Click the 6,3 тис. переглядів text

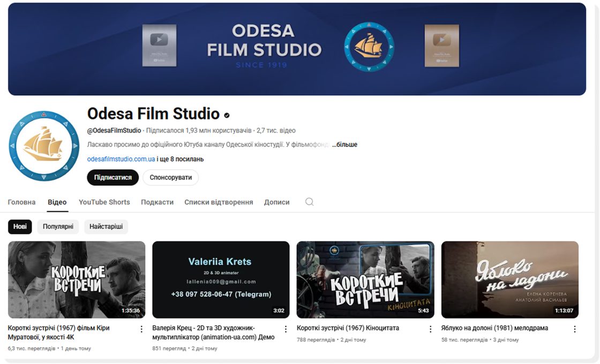32,348
